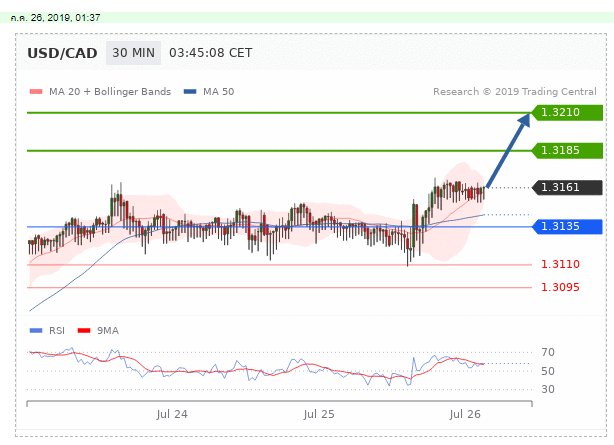Click the MA 50 legend label

pos(219,92)
